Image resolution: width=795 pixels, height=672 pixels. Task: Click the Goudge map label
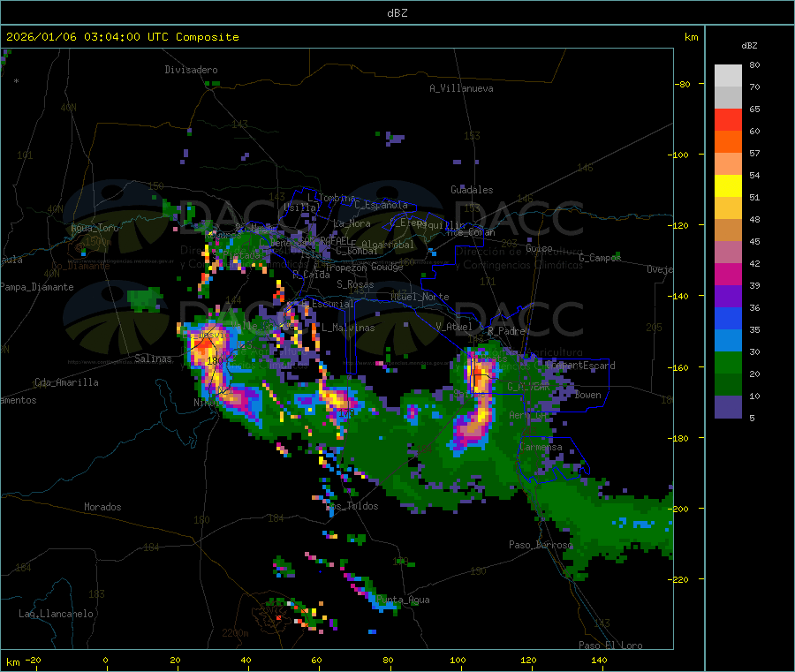387,267
